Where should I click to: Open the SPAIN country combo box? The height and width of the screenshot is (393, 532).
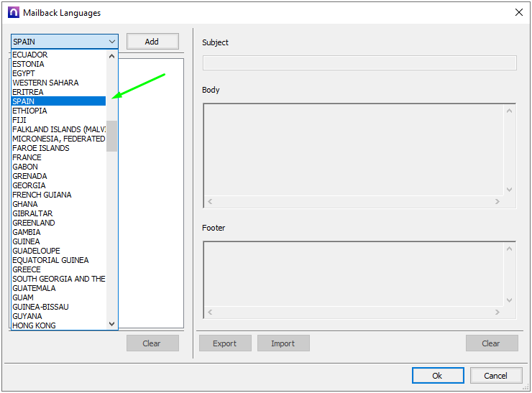(x=64, y=42)
